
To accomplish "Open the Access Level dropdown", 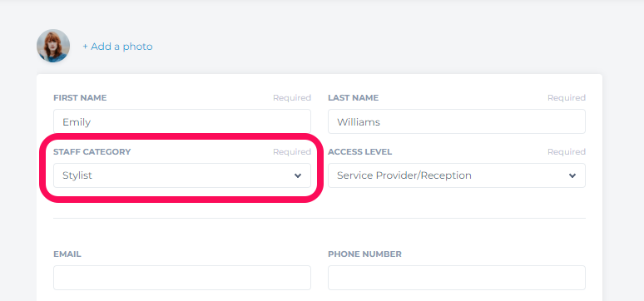I will (x=457, y=175).
